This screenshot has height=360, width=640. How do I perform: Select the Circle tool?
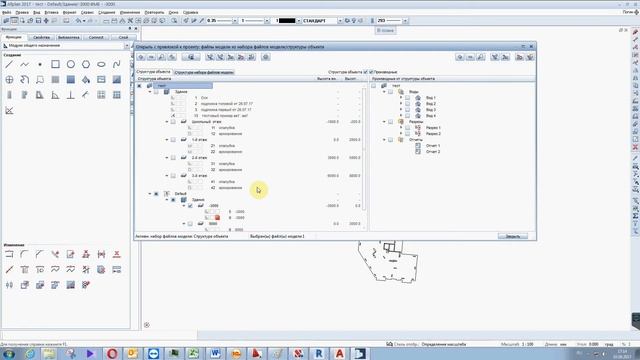point(71,64)
